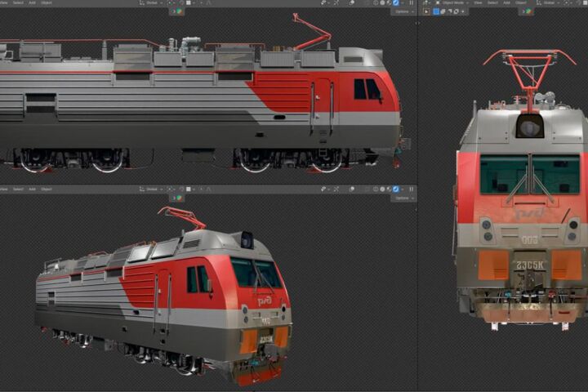Click the colorful gizmo widget in bottom viewport
The height and width of the screenshot is (392, 588).
pos(179,198)
